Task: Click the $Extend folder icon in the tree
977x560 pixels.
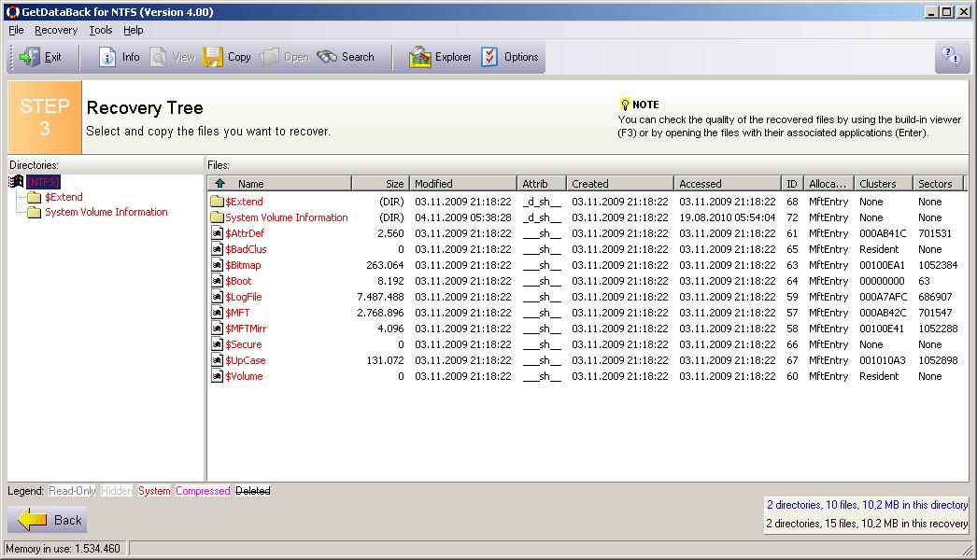Action: tap(35, 197)
